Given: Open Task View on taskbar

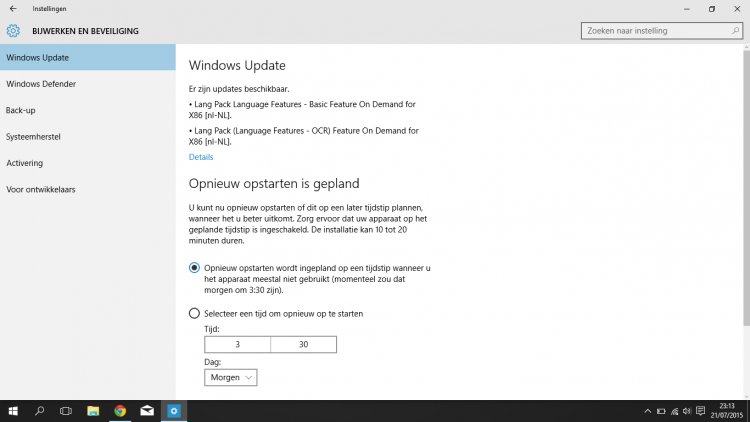Looking at the screenshot, I should pyautogui.click(x=66, y=411).
